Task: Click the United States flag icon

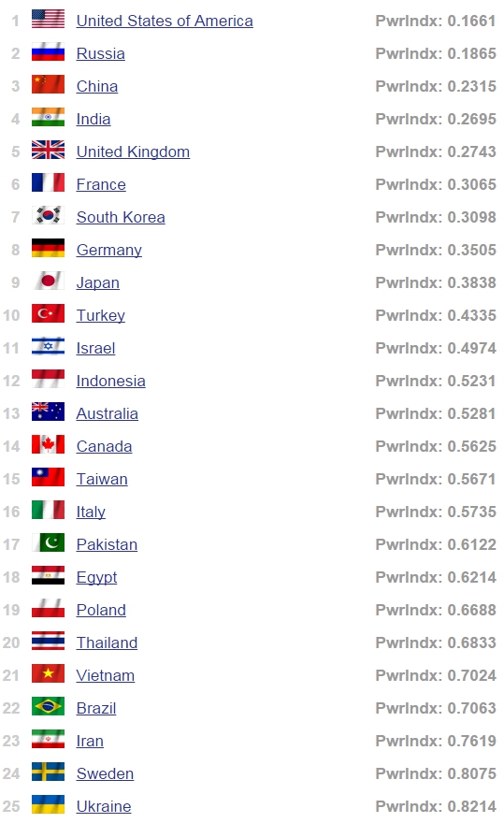Action: tap(48, 19)
